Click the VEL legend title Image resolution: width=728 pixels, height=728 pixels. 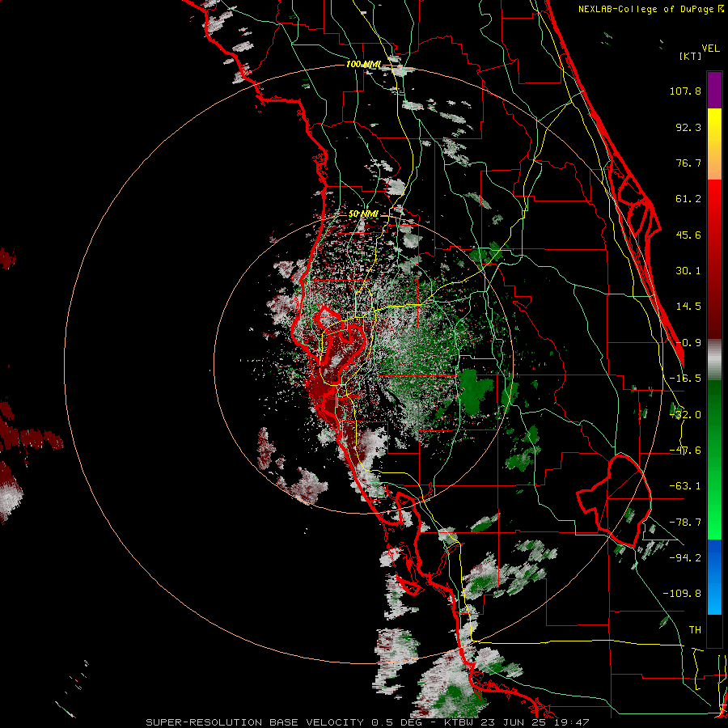point(710,49)
